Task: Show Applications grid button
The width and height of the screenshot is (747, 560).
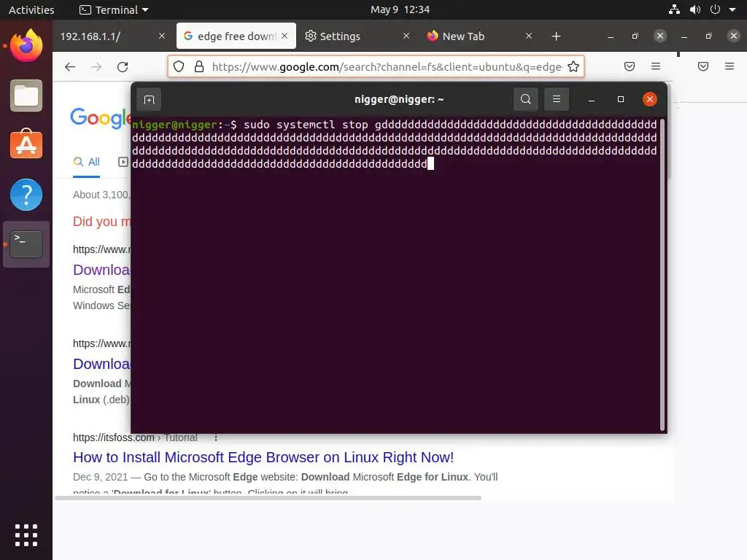Action: point(26,534)
